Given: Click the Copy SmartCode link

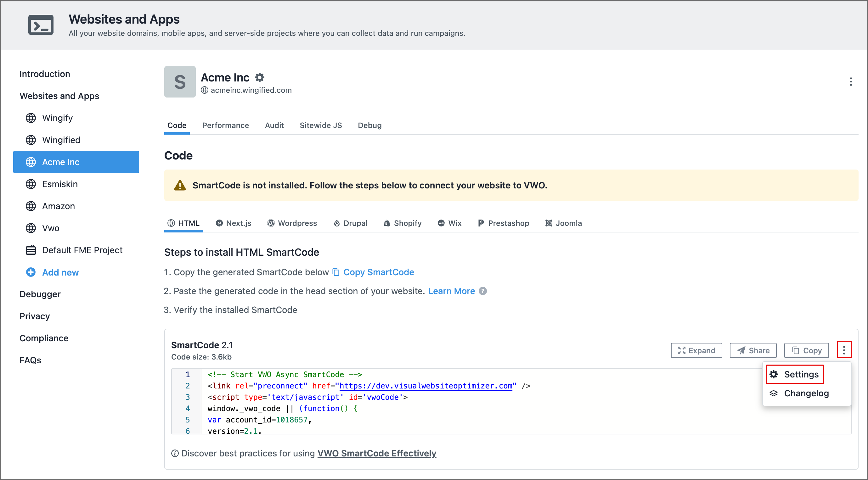Looking at the screenshot, I should [379, 272].
